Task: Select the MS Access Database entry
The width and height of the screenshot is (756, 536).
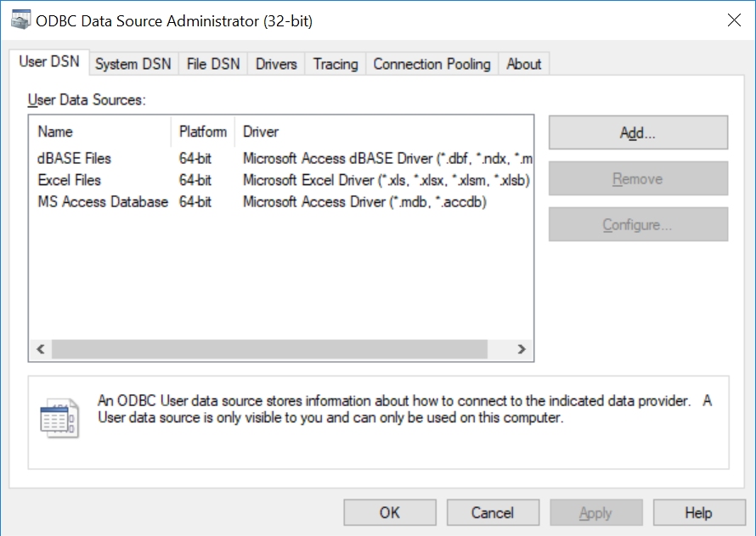Action: [103, 202]
